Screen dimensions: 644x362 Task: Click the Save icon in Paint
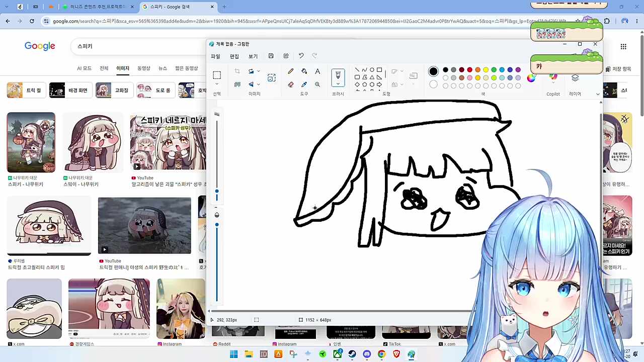tap(271, 56)
